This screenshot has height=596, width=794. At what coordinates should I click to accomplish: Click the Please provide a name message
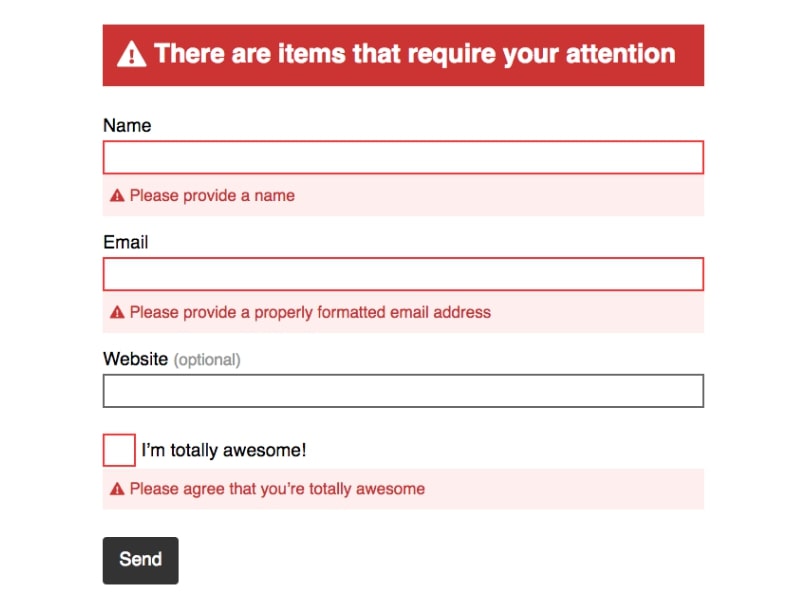click(x=212, y=195)
